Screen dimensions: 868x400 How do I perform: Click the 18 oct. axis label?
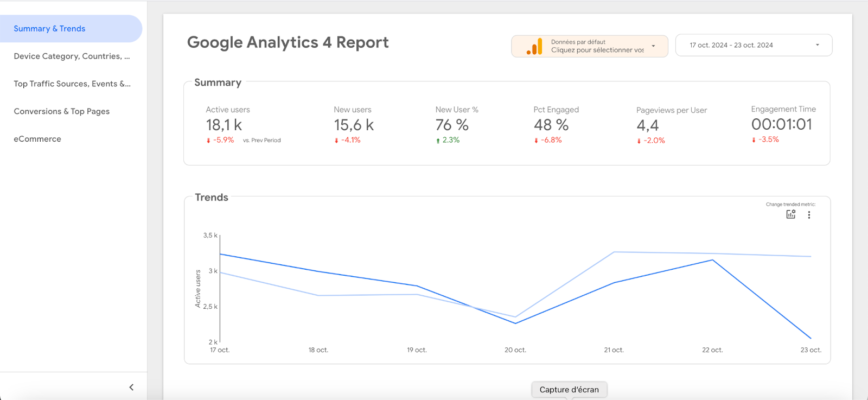pos(318,350)
